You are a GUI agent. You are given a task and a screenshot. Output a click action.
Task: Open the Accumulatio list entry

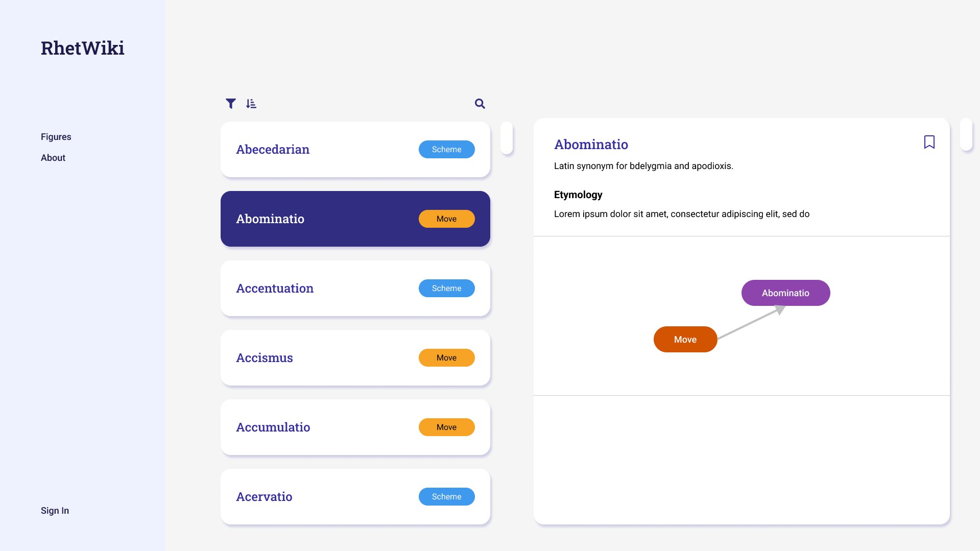tap(317, 427)
